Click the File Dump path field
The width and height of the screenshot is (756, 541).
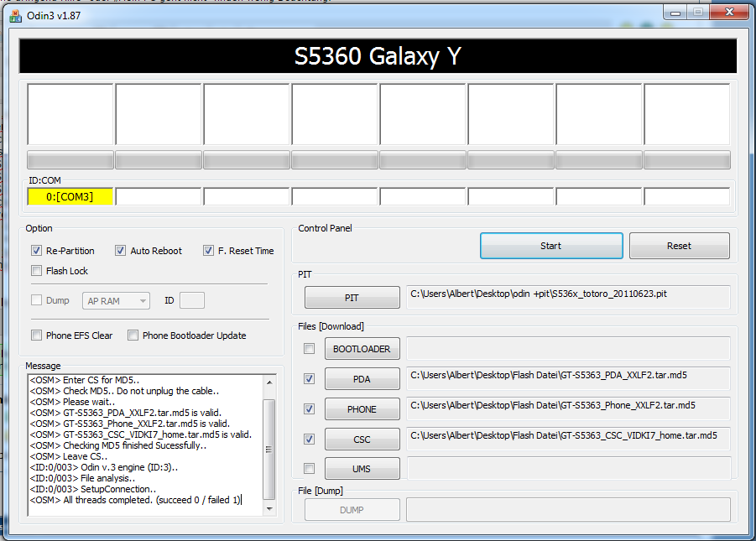[568, 510]
